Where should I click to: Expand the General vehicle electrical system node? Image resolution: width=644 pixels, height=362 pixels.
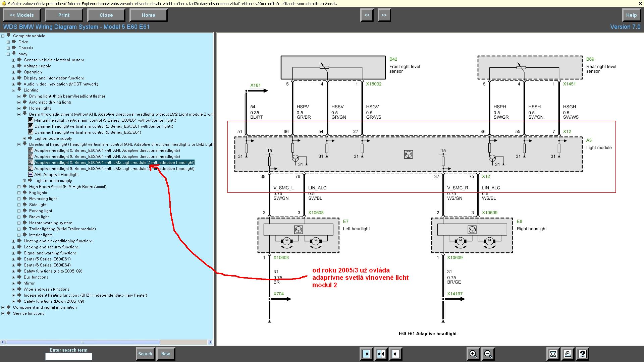13,60
